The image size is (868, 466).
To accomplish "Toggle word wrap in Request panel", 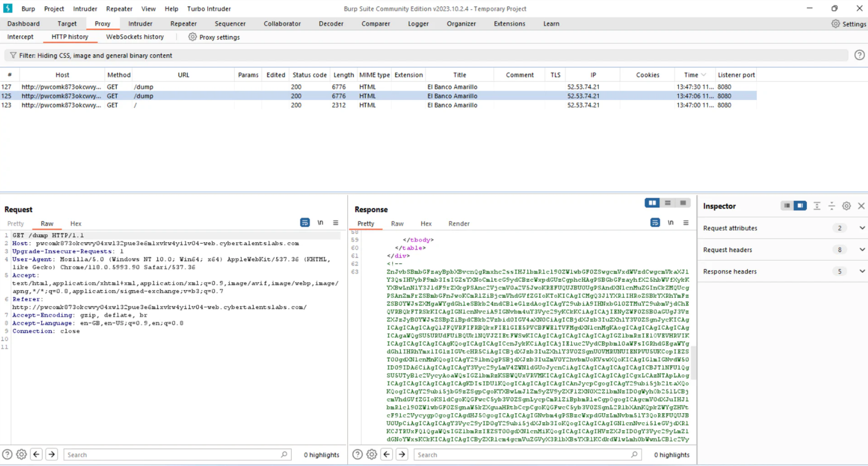I will coord(305,223).
